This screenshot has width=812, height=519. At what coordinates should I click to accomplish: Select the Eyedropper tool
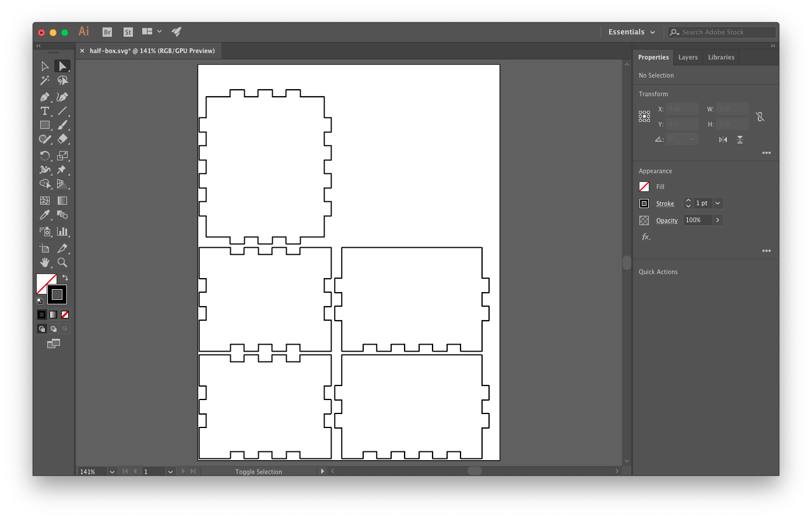point(44,215)
